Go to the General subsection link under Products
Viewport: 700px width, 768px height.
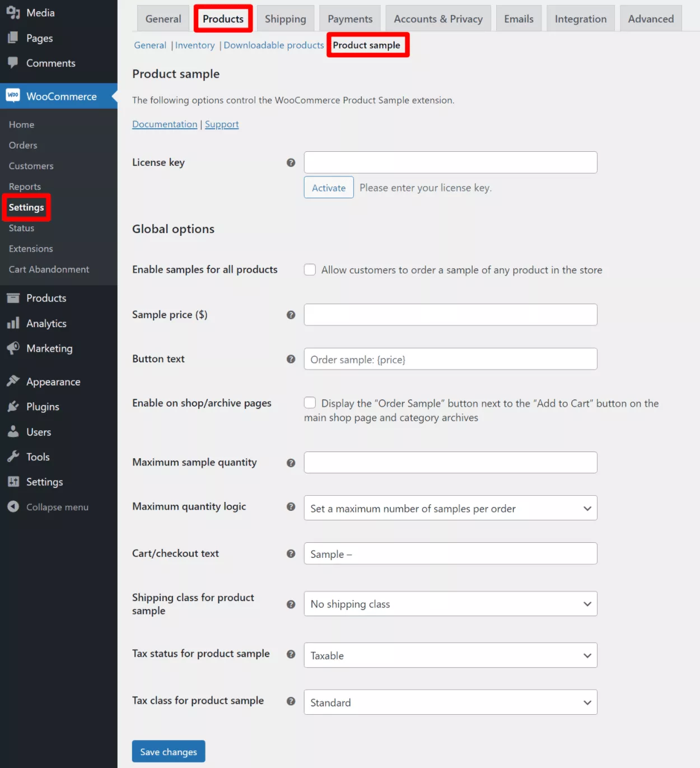[150, 45]
